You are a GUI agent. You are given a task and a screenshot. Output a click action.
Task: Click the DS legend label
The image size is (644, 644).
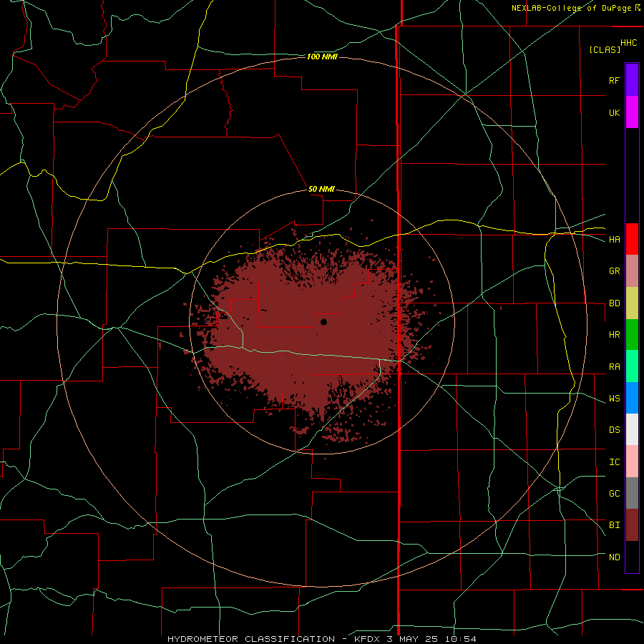pyautogui.click(x=614, y=430)
